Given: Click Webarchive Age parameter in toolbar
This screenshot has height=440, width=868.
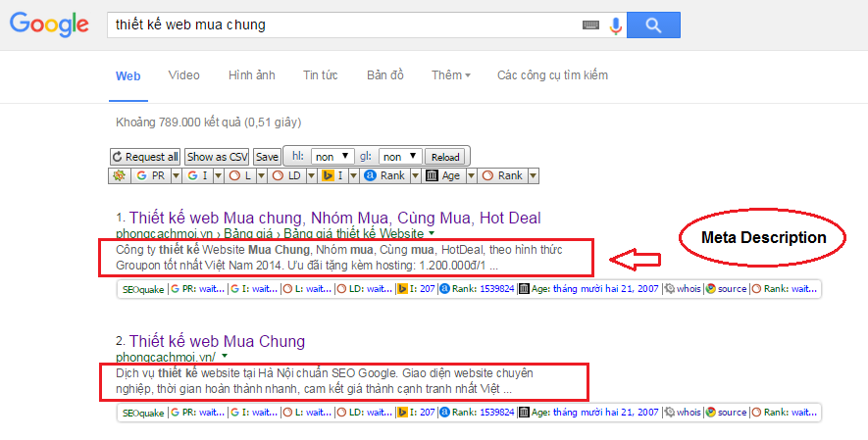Looking at the screenshot, I should coord(443,175).
